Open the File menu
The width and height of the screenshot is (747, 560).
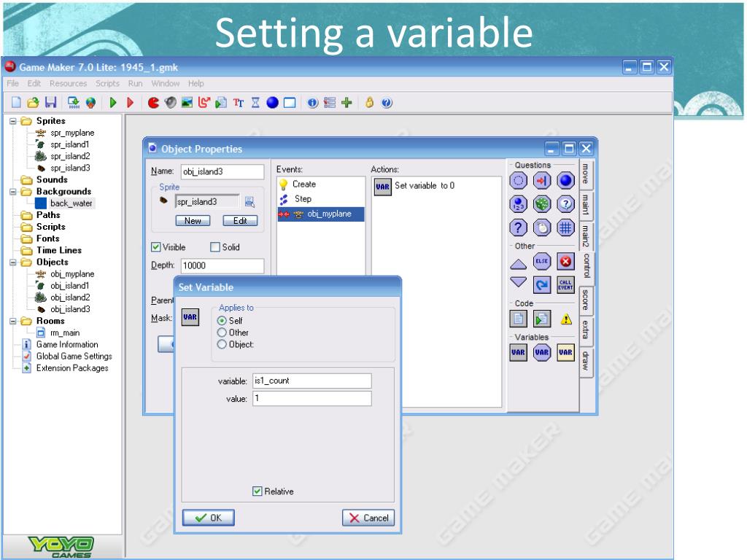(13, 83)
